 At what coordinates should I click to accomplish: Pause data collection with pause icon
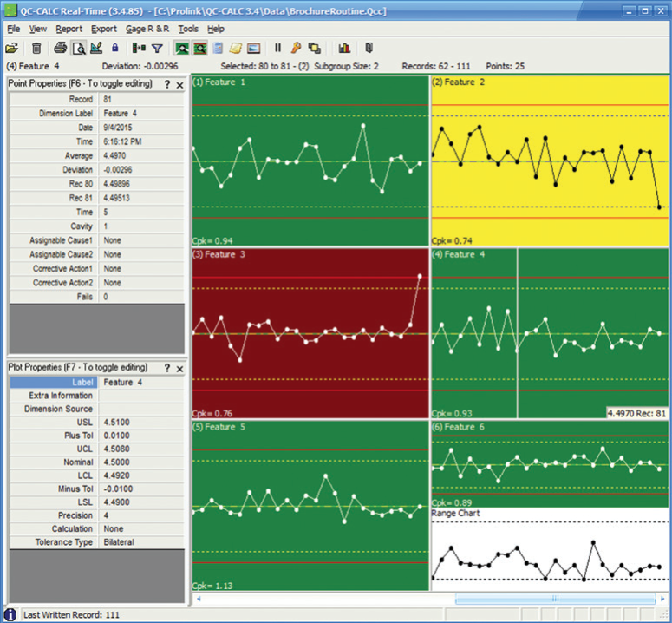click(277, 48)
